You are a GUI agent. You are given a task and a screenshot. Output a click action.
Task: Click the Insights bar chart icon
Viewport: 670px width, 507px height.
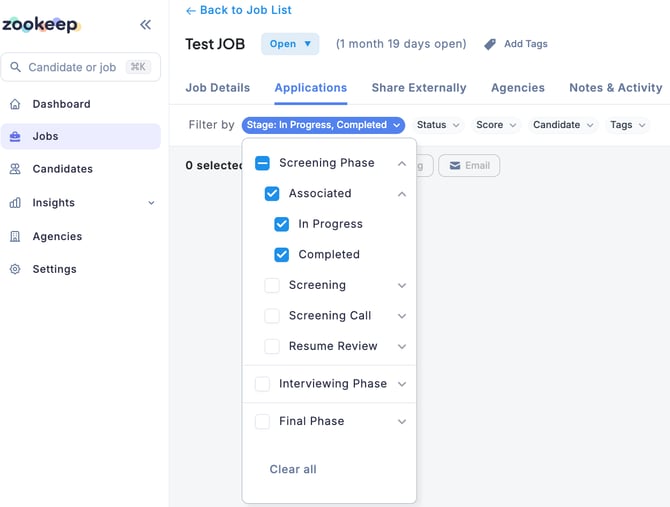(x=15, y=203)
